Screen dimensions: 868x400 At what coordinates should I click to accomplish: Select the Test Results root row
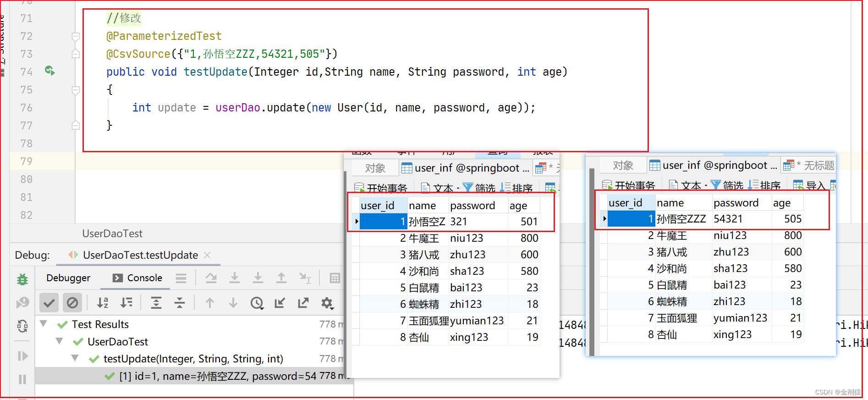pos(194,324)
